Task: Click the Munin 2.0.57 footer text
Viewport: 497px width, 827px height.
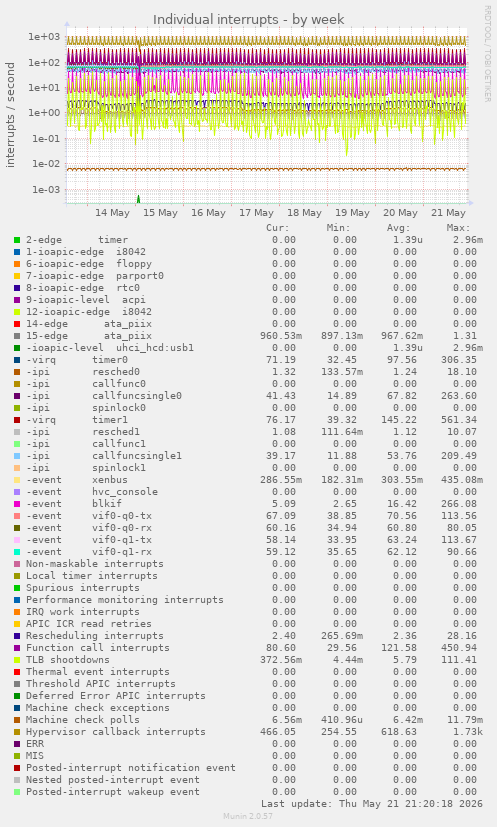Action: (x=248, y=816)
